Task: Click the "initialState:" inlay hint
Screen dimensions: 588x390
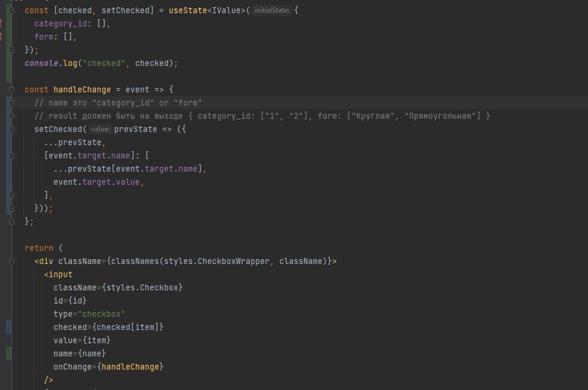Action: [x=272, y=10]
